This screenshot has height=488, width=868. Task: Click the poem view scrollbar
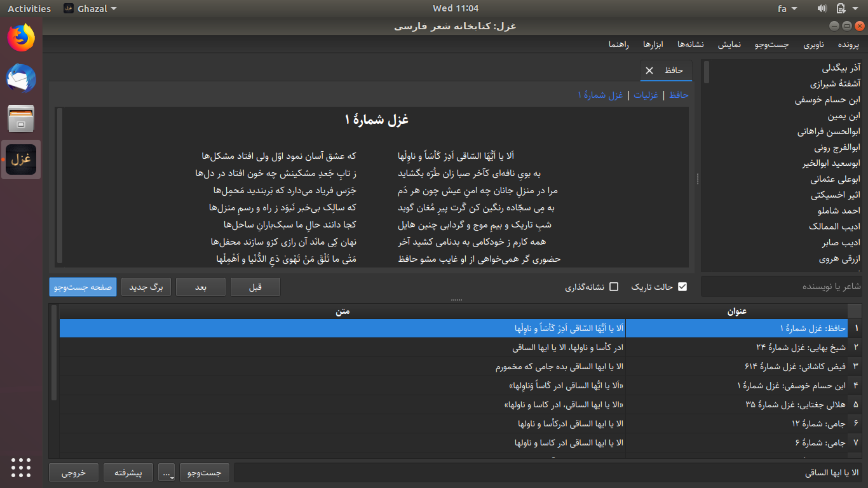pyautogui.click(x=60, y=186)
